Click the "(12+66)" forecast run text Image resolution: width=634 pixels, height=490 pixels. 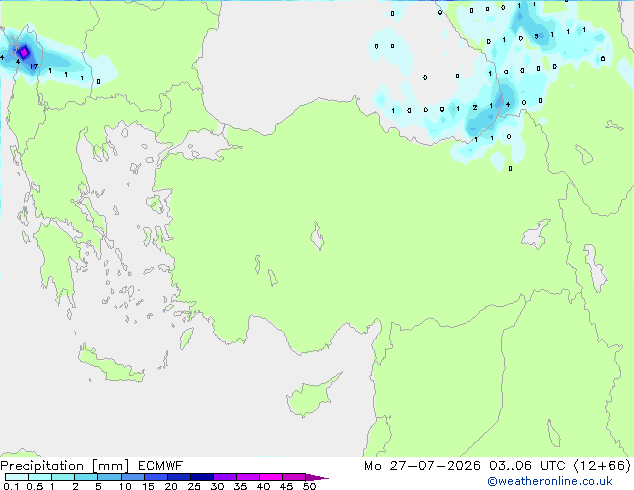[602, 466]
